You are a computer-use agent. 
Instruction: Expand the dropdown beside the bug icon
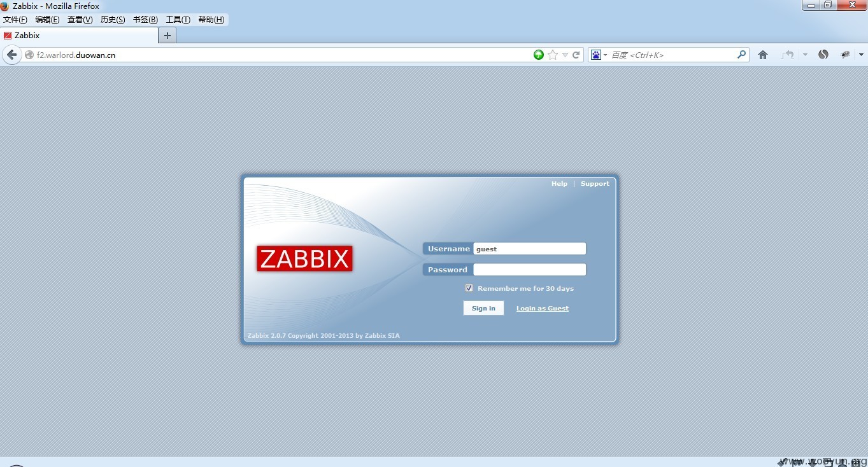pos(861,55)
